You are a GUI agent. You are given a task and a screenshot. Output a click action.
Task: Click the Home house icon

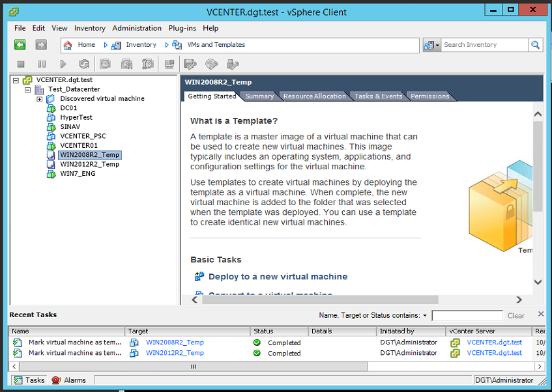(68, 45)
